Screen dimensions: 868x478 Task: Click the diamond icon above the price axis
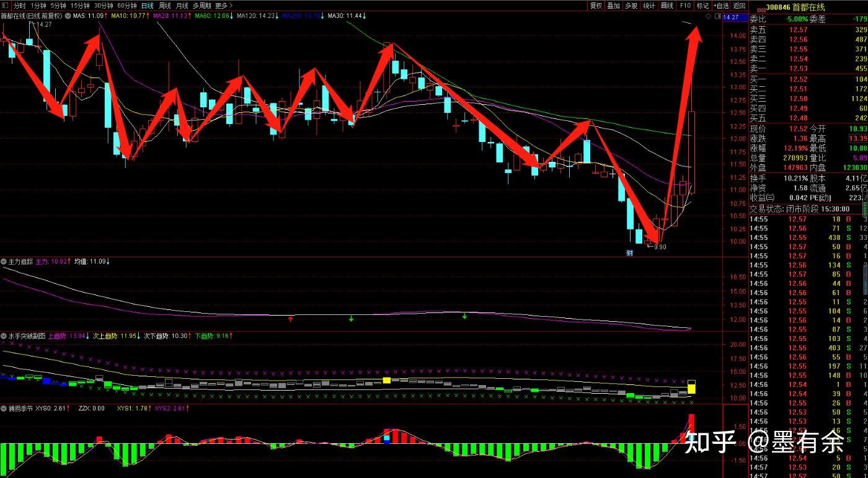pyautogui.click(x=708, y=16)
